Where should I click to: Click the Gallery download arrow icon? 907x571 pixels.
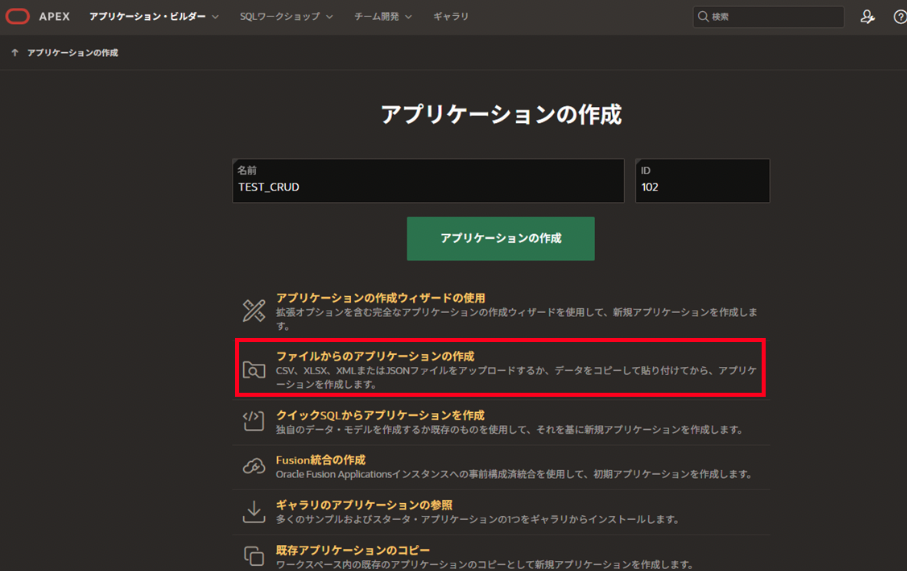[254, 511]
